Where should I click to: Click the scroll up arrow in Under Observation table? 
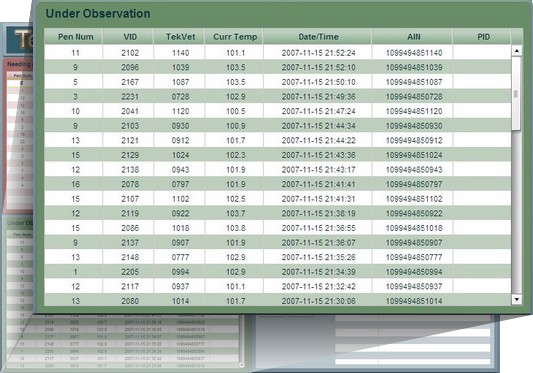[x=517, y=51]
